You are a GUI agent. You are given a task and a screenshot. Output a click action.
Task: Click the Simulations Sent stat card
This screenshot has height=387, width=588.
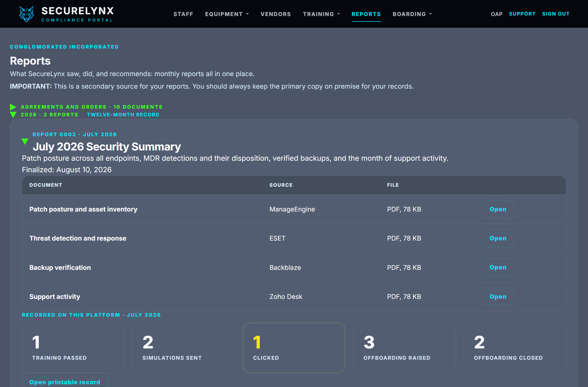[184, 348]
